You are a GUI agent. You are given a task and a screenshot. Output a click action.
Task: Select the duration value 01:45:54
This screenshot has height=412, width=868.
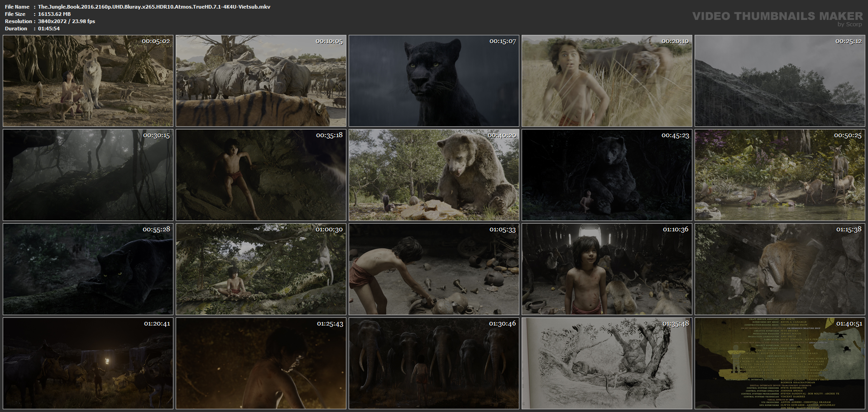pyautogui.click(x=49, y=29)
